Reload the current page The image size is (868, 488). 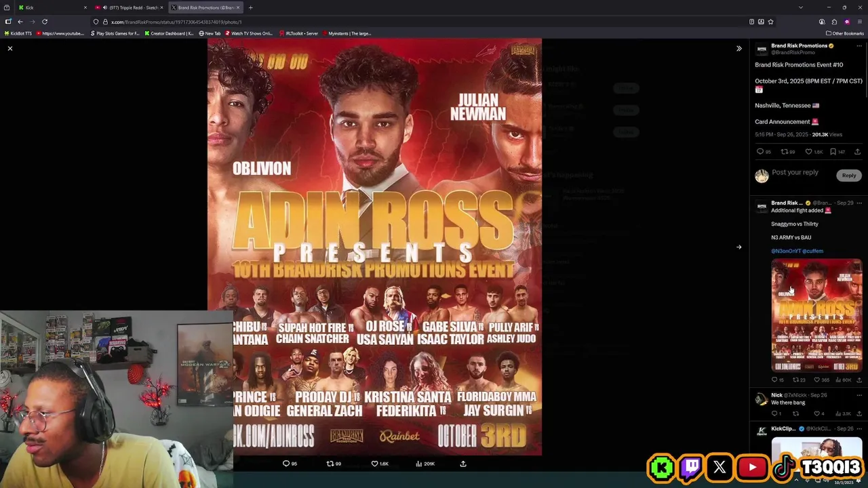(x=45, y=22)
